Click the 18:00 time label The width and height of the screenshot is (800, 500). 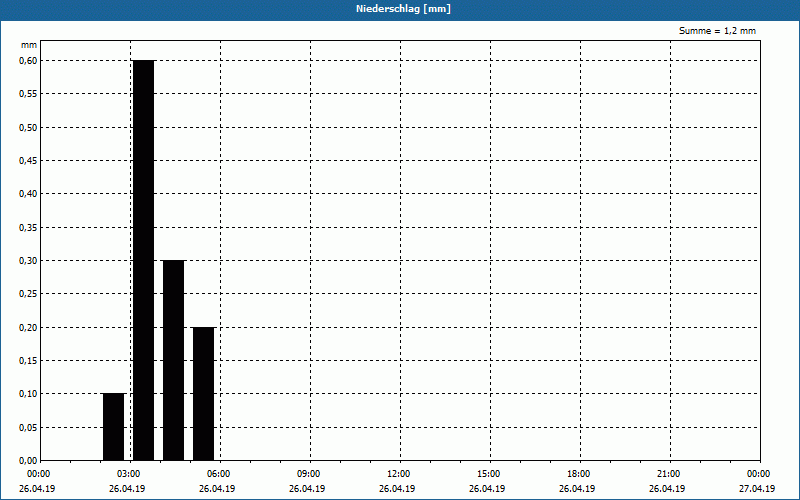pyautogui.click(x=579, y=474)
